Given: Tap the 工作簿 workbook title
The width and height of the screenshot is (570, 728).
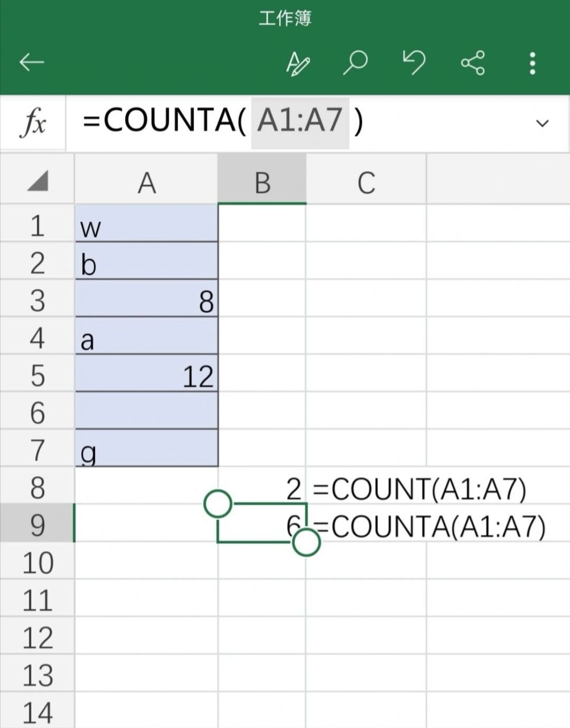Looking at the screenshot, I should tap(285, 16).
